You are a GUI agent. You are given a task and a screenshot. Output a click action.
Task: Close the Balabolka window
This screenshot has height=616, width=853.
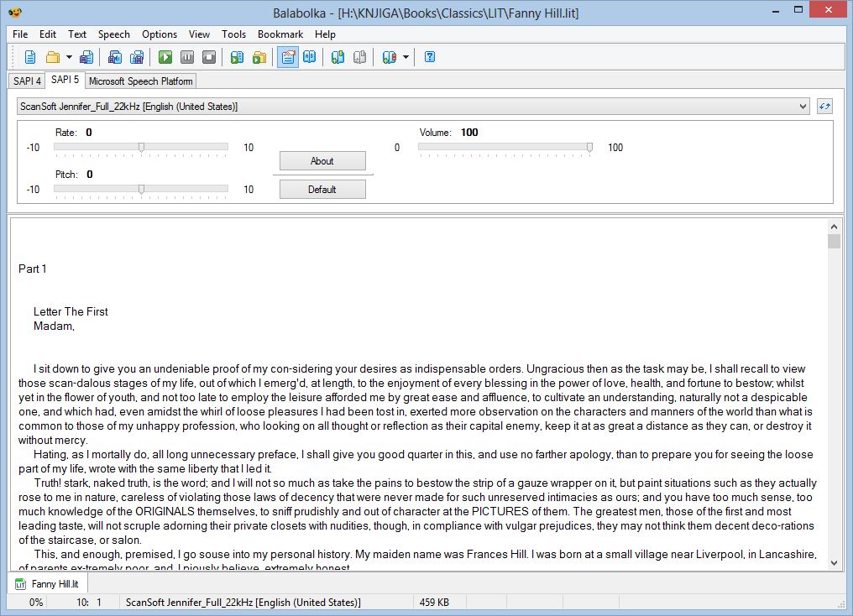829,10
